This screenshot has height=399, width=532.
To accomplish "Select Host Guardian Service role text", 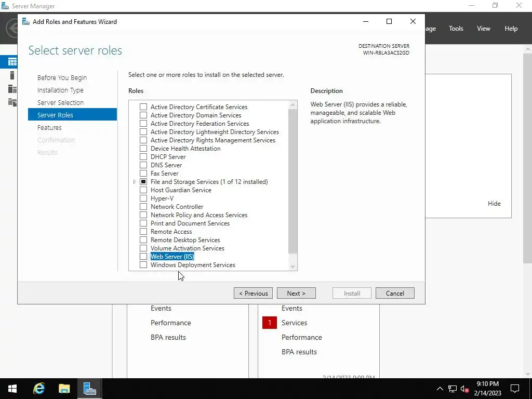I will (x=181, y=190).
